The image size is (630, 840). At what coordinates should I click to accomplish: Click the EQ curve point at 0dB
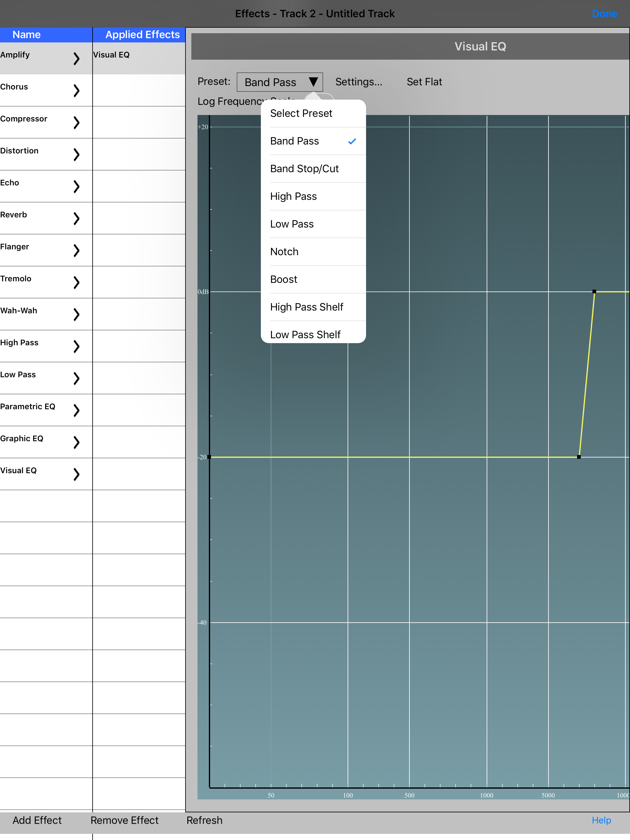click(x=594, y=292)
